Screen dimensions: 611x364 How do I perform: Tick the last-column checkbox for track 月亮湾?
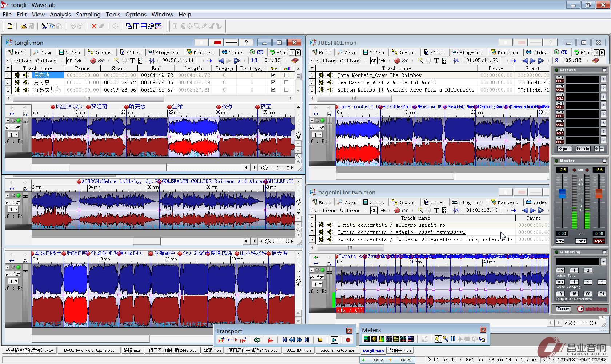(x=287, y=75)
